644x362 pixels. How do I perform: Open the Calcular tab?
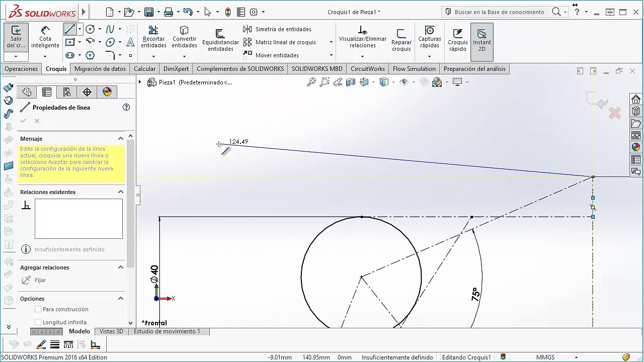click(144, 69)
